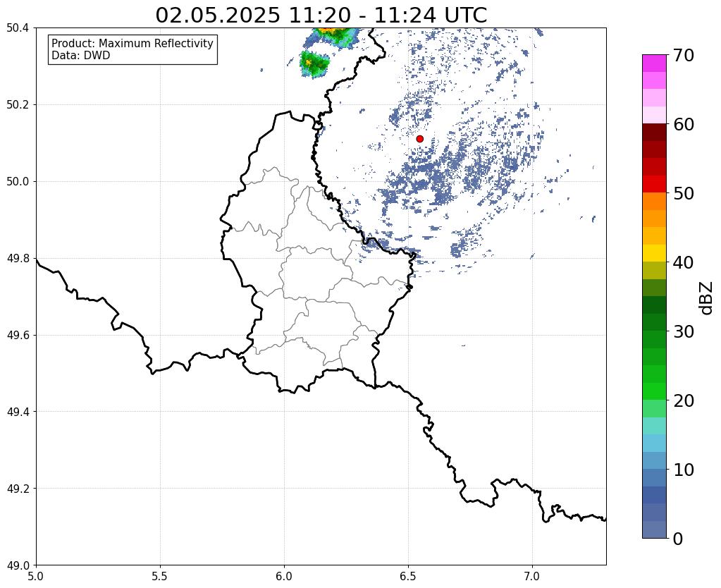Click the latitude 49.2 axis label

[x=18, y=489]
